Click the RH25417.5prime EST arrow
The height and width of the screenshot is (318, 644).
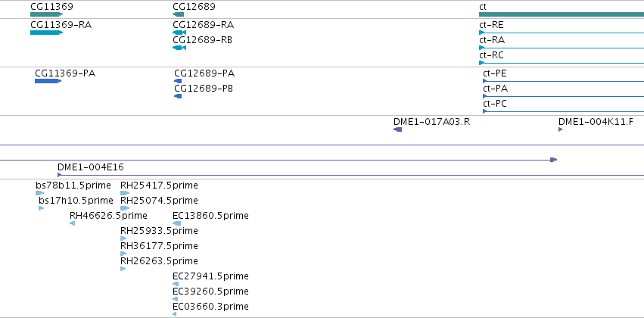[125, 193]
